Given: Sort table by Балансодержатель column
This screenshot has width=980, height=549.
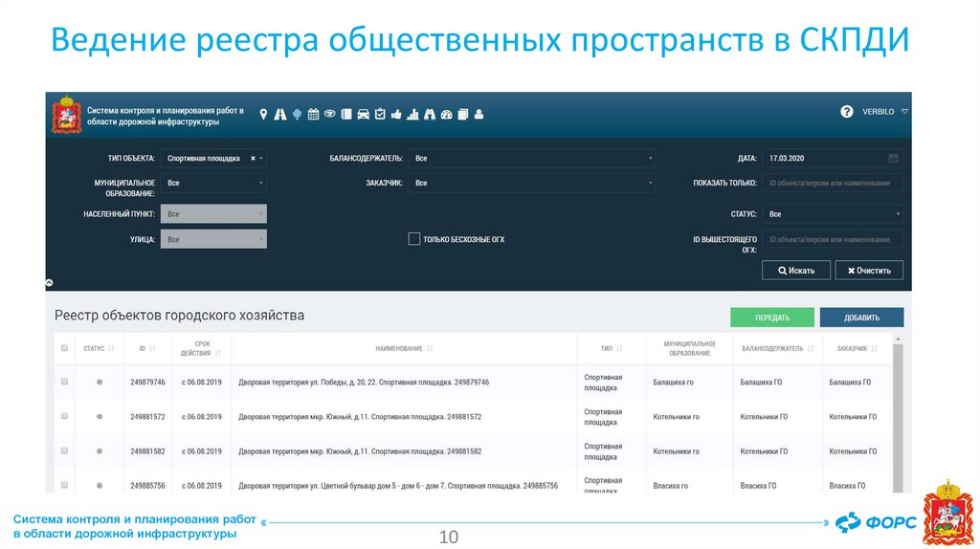Looking at the screenshot, I should (811, 348).
